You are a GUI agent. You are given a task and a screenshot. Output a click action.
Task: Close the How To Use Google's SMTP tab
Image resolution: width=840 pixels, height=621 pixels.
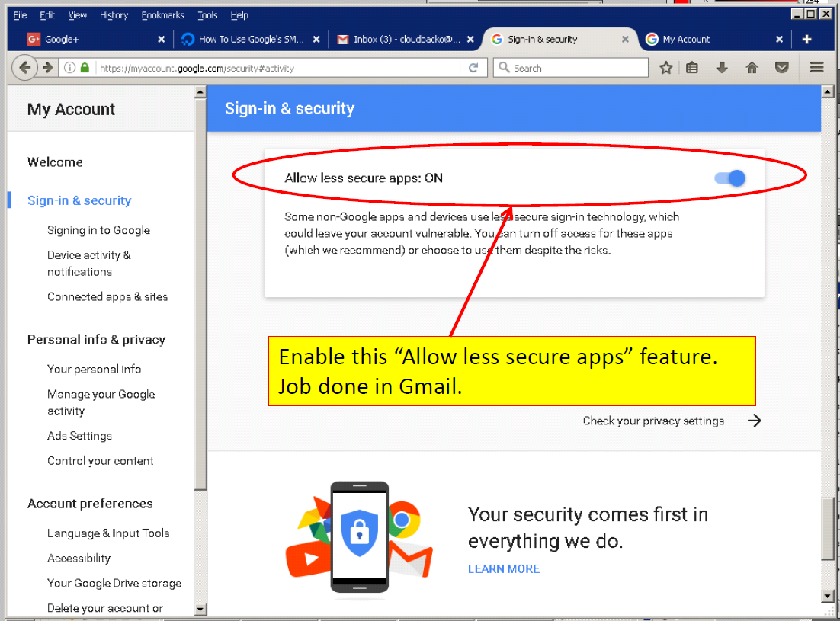pyautogui.click(x=316, y=39)
